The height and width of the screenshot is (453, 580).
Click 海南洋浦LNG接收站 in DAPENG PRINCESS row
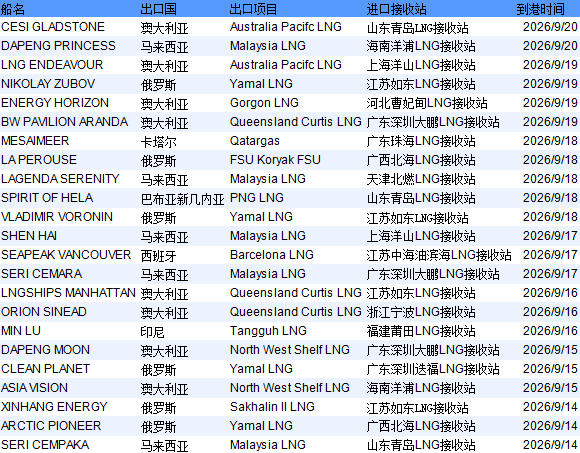pyautogui.click(x=421, y=46)
